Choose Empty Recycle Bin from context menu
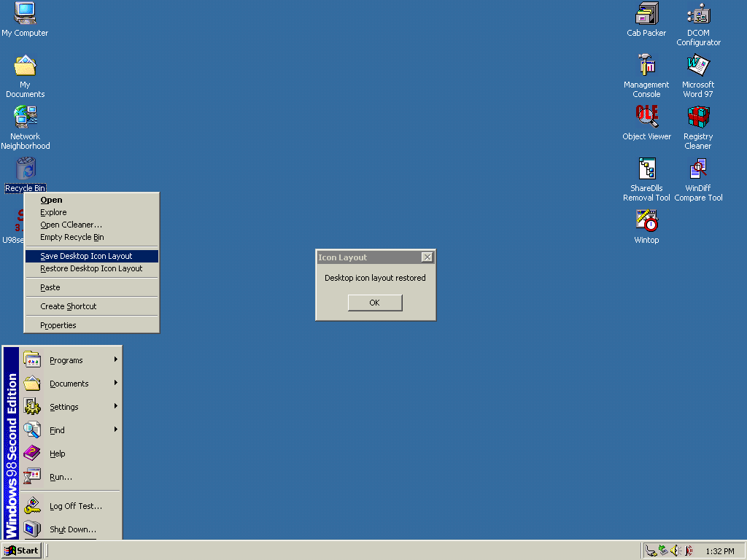Image resolution: width=747 pixels, height=560 pixels. (x=71, y=237)
